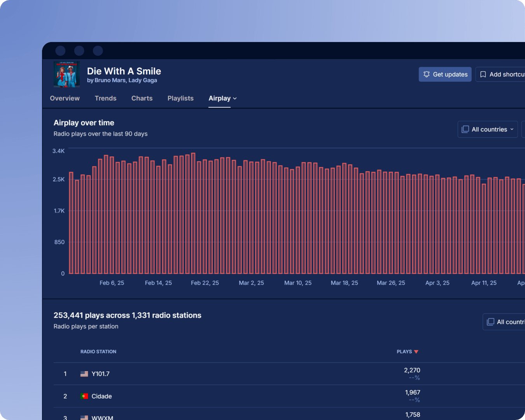Image resolution: width=525 pixels, height=420 pixels.
Task: Click the 1,967 plays value
Action: (x=412, y=392)
